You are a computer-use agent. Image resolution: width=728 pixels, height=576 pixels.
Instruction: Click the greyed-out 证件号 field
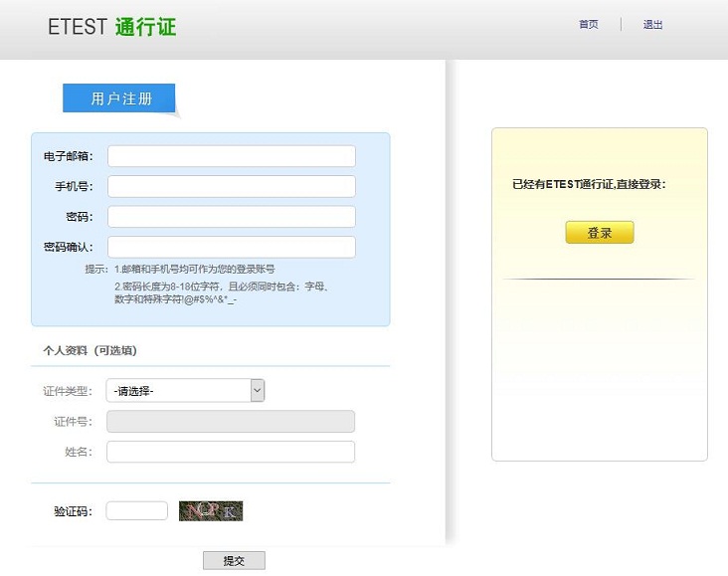[x=231, y=422]
